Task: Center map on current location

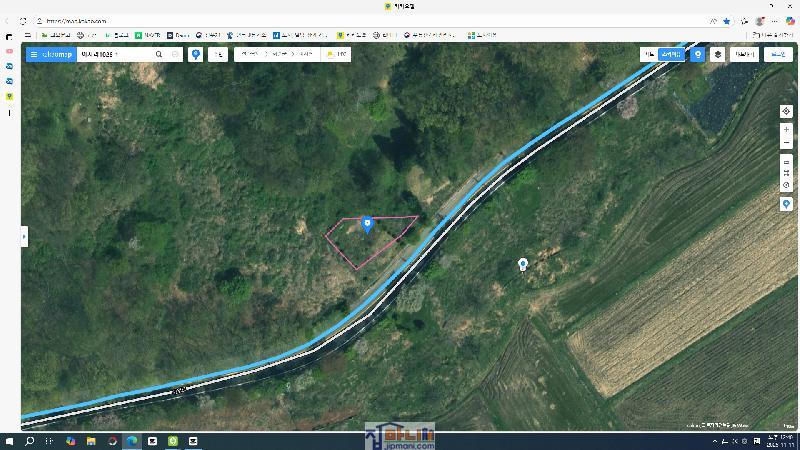Action: click(786, 111)
